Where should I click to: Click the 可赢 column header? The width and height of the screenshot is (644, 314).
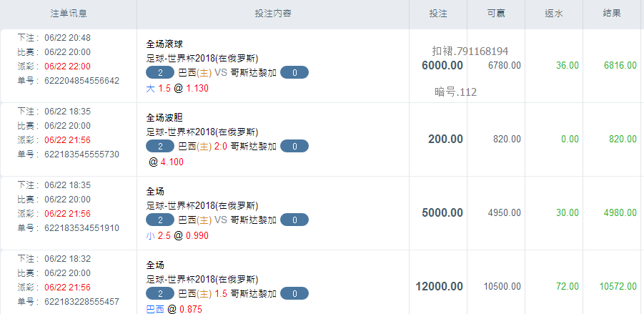(496, 14)
